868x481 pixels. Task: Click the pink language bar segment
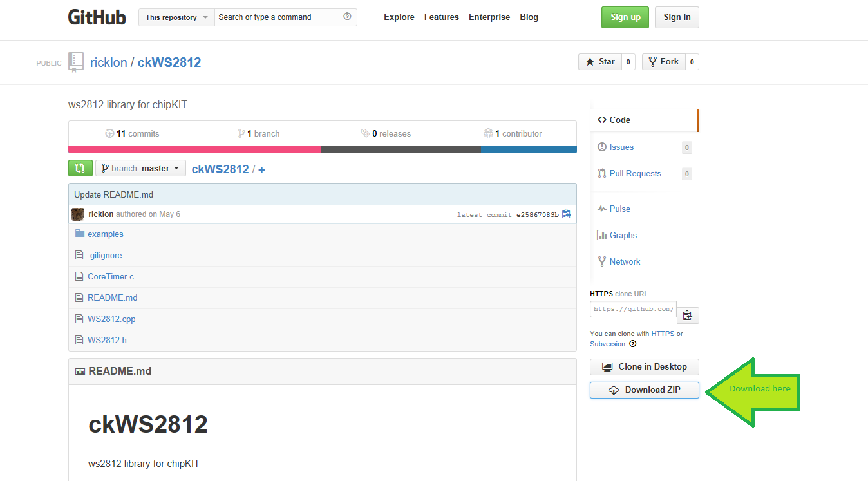click(x=194, y=149)
